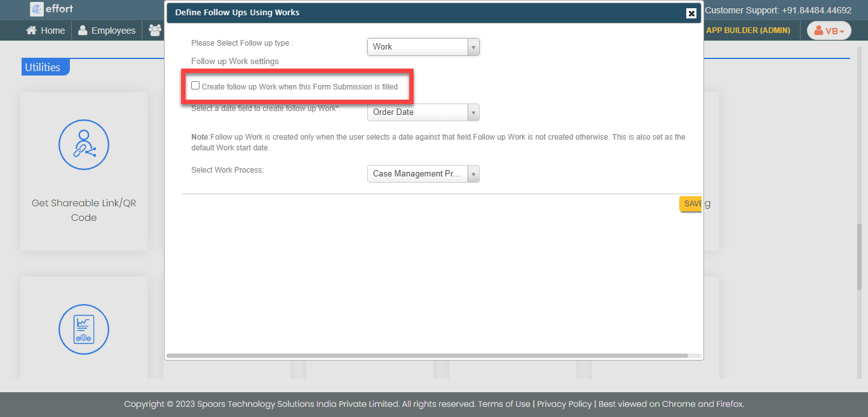Screen dimensions: 868x417
Task: Open the Follow up type dropdown
Action: (423, 47)
